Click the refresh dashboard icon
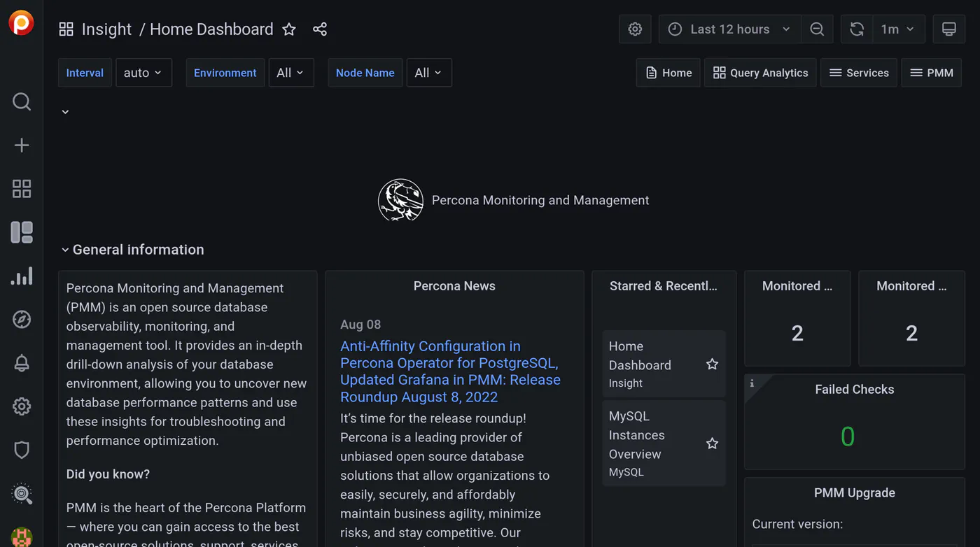The width and height of the screenshot is (980, 547). (x=857, y=29)
